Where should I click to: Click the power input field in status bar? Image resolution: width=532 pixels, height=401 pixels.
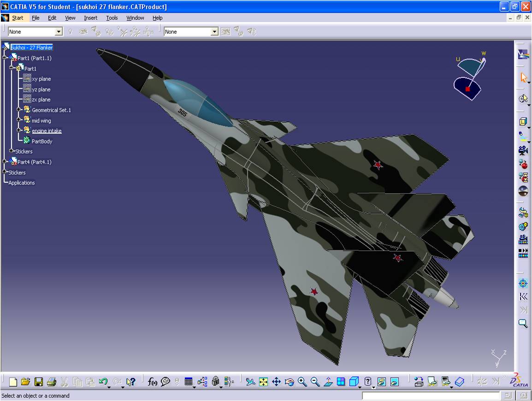click(430, 395)
